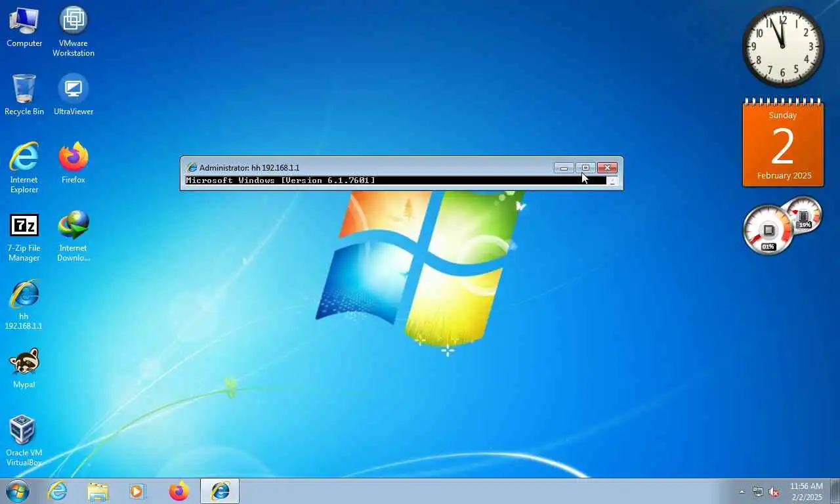Select the Oracle VM VirtualBox icon
840x504 pixels.
24,440
